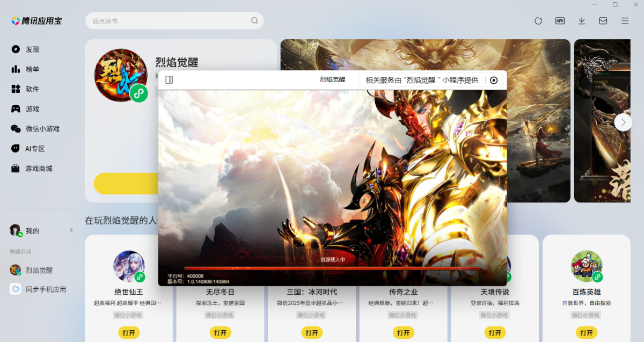644x342 pixels.
Task: Open the download manager icon
Action: pyautogui.click(x=581, y=20)
